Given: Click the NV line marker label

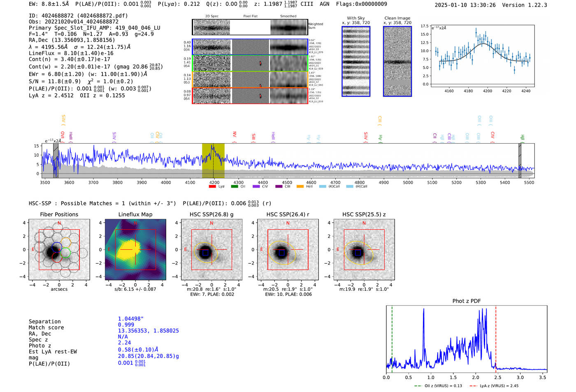Looking at the screenshot, I should click(x=234, y=135).
